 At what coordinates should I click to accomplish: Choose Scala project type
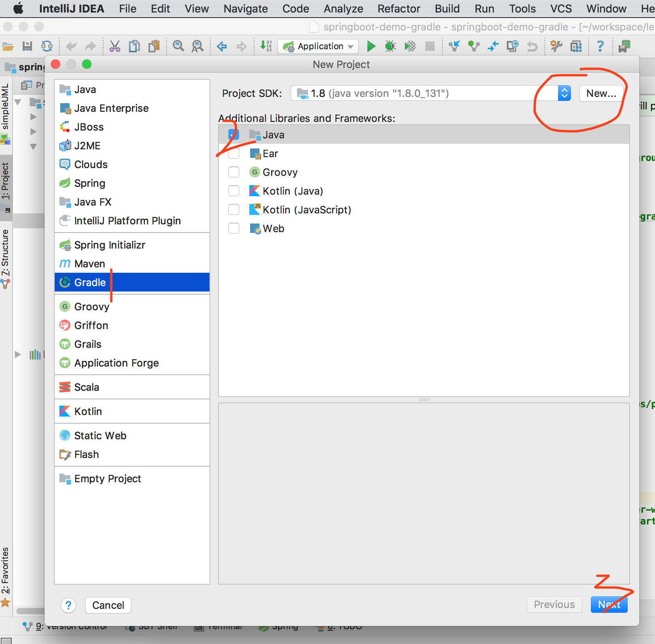pyautogui.click(x=132, y=387)
